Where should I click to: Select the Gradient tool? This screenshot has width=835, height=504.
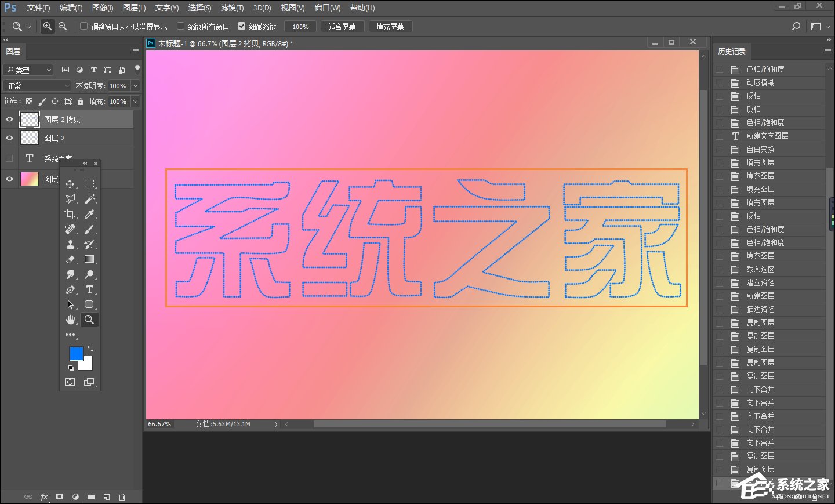pyautogui.click(x=89, y=259)
